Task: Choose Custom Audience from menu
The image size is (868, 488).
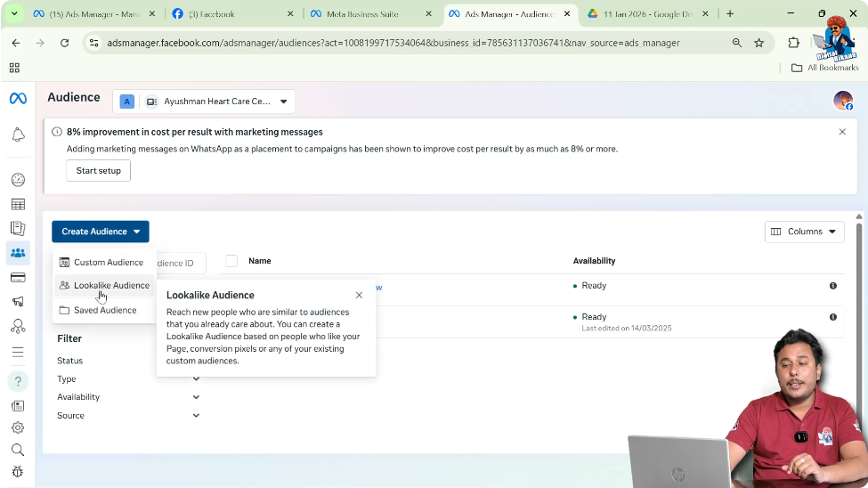Action: (x=104, y=263)
